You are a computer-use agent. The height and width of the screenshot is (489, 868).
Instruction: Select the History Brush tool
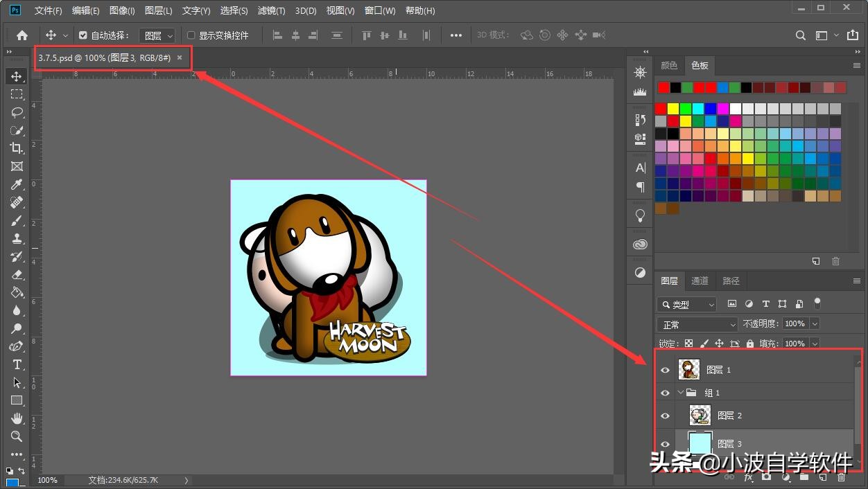(x=17, y=256)
